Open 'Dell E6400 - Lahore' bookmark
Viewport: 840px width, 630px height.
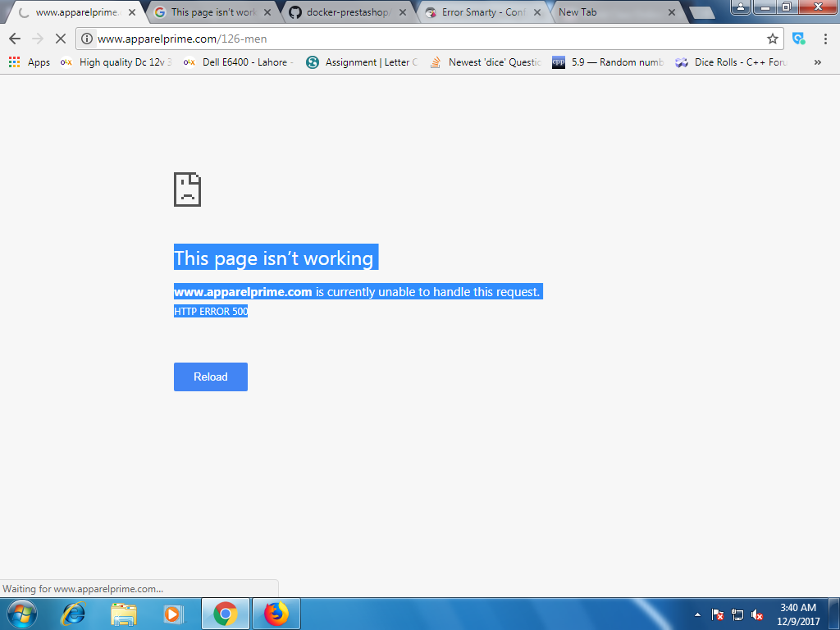[x=239, y=62]
